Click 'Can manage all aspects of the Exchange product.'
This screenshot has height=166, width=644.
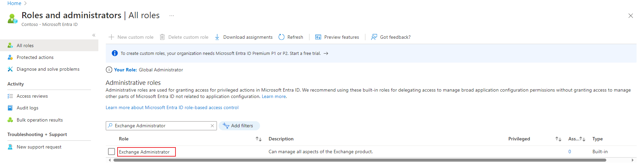[x=321, y=152]
